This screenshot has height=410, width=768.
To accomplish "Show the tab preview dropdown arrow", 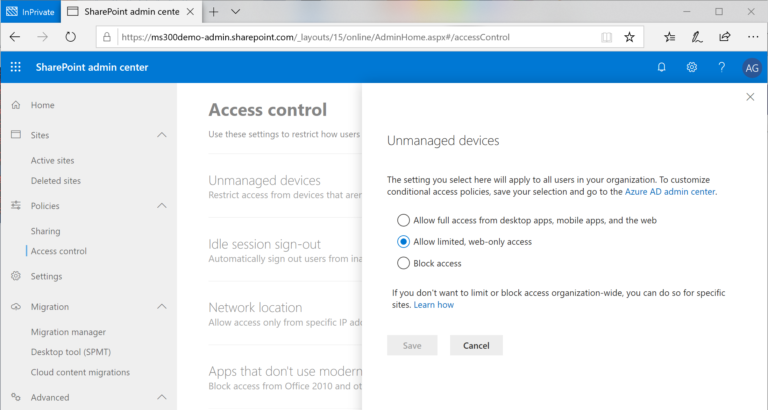I will [236, 12].
